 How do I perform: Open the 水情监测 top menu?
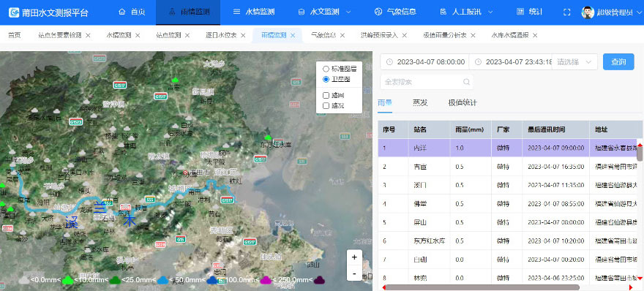click(253, 12)
